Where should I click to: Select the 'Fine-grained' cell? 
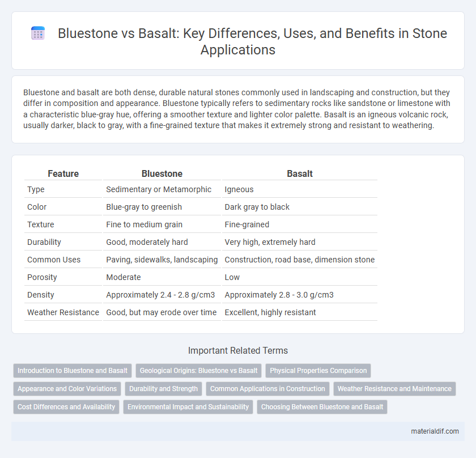300,224
